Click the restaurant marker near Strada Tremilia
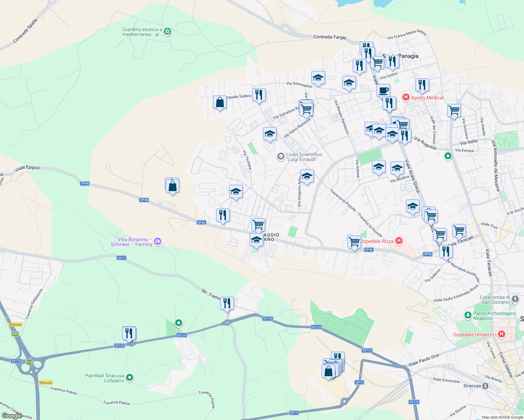 [x=227, y=303]
